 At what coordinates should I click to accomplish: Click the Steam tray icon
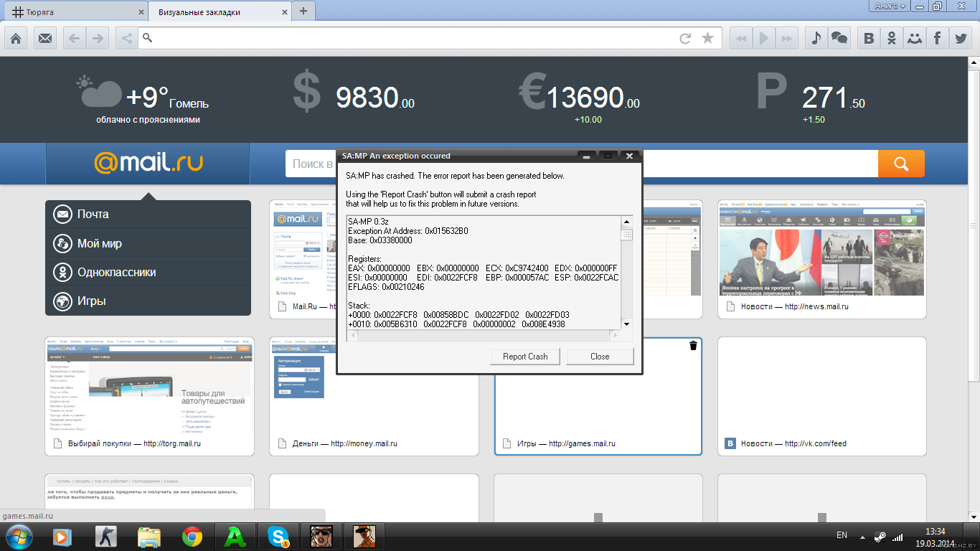[880, 536]
